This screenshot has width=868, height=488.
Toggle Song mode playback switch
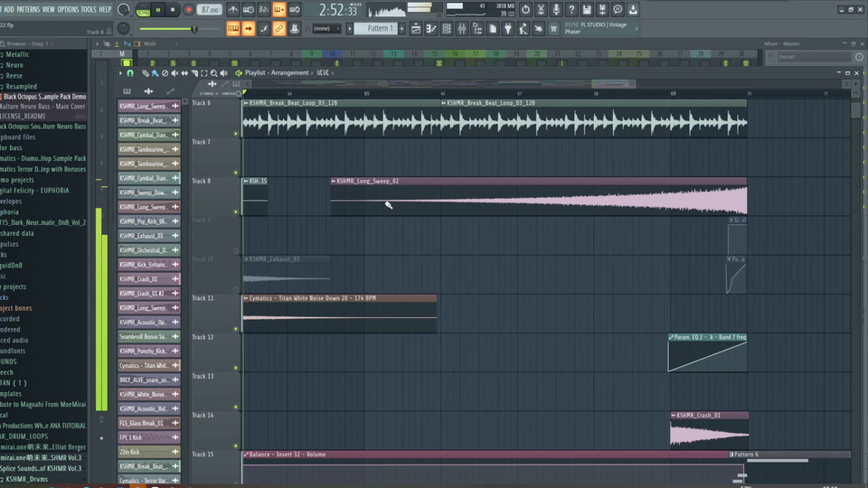(143, 11)
